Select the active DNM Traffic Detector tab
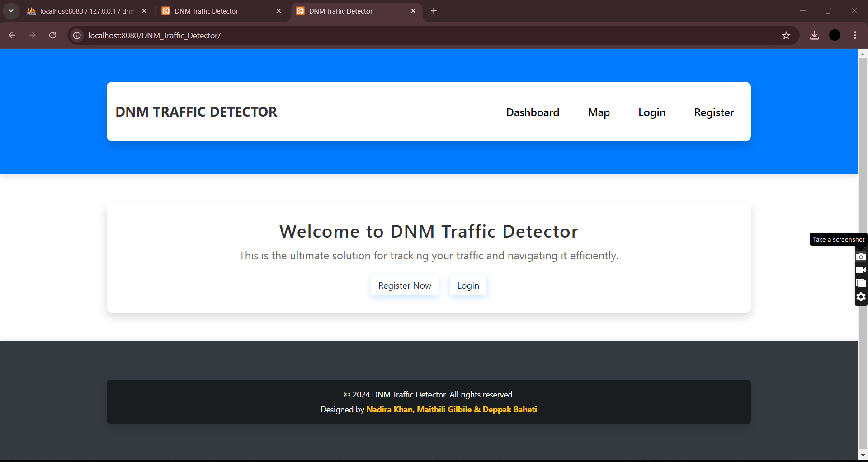This screenshot has height=462, width=868. pyautogui.click(x=356, y=11)
